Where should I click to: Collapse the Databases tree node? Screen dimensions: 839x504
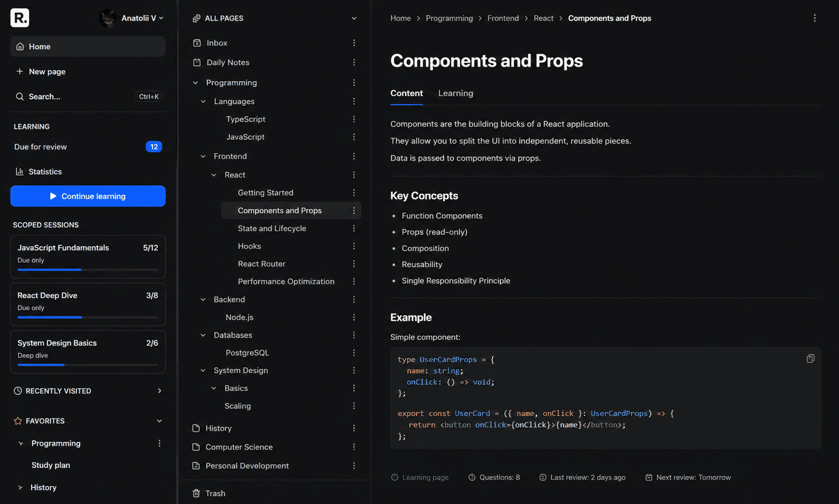click(203, 335)
